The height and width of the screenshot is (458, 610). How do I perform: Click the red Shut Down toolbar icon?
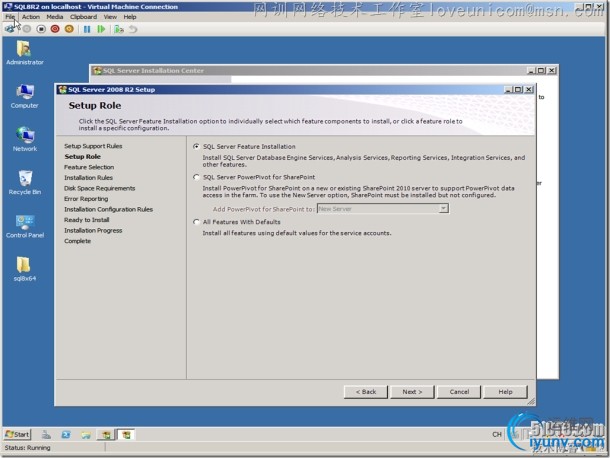pos(55,29)
